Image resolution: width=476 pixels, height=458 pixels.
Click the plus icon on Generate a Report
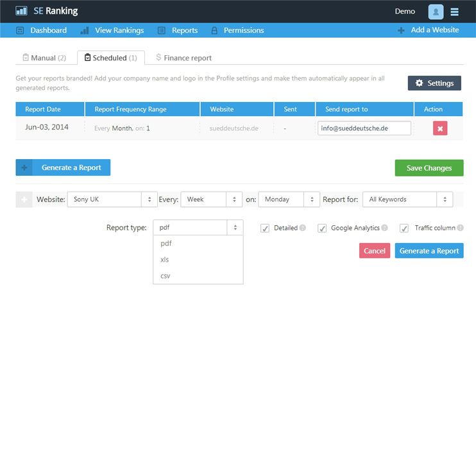[x=24, y=167]
